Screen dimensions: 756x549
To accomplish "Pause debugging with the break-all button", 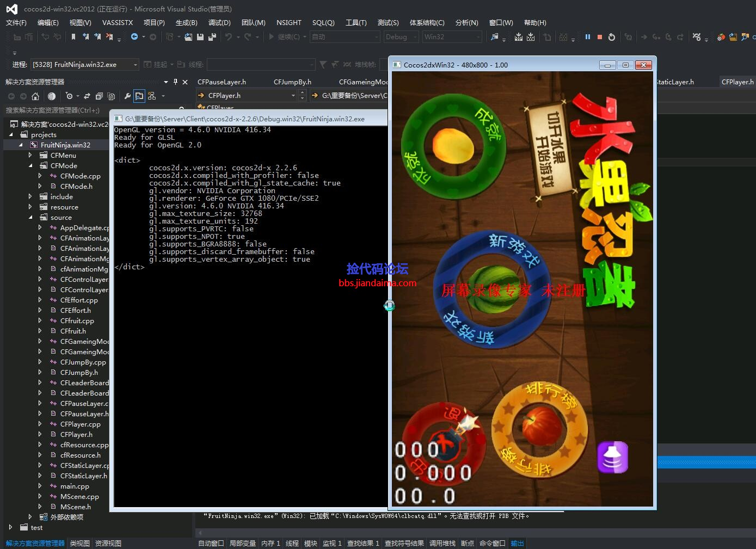I will (588, 36).
